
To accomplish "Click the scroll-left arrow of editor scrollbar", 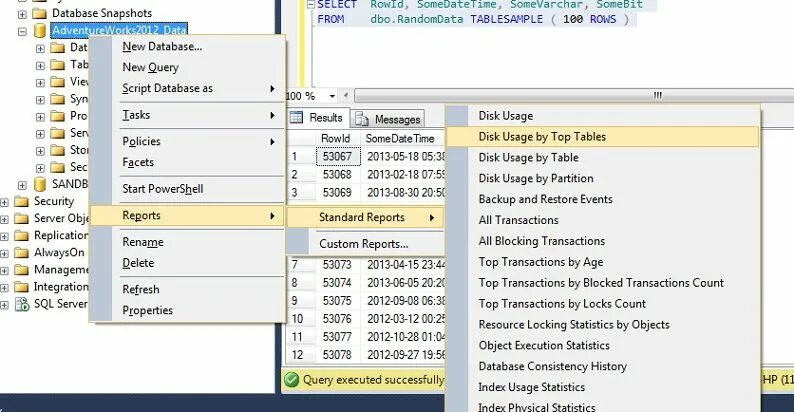I will pyautogui.click(x=346, y=95).
